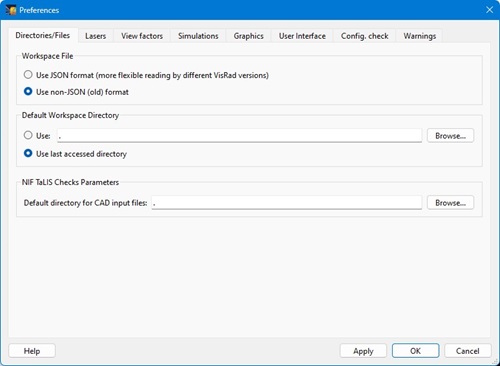Open the Graphics tab
This screenshot has width=500, height=366.
click(249, 36)
